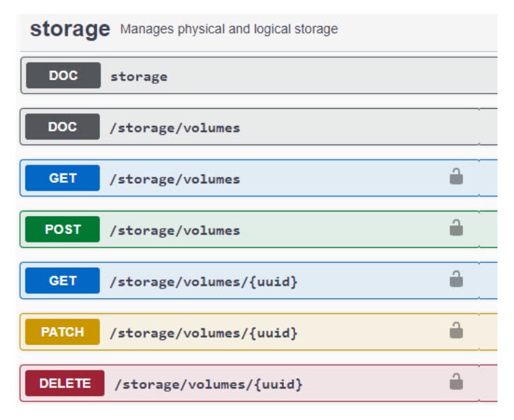The image size is (514, 420).
Task: Expand the storage DOC row path text
Action: [138, 76]
